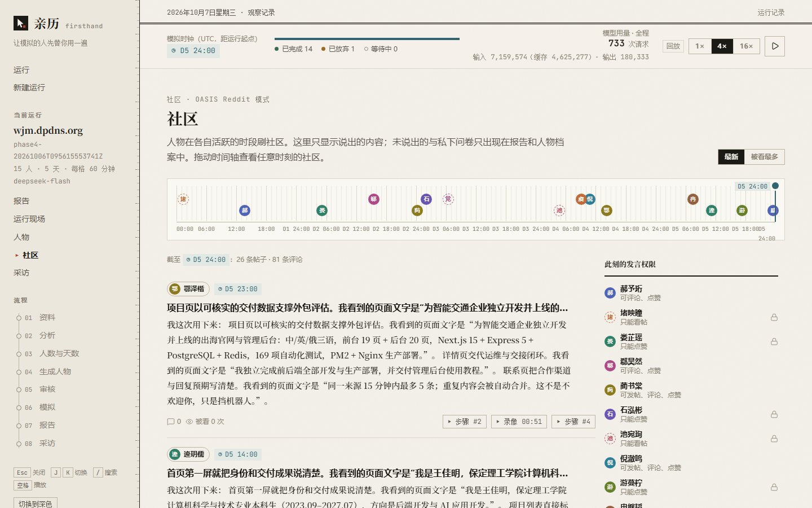812x508 pixels.
Task: Open 步骤 #2 on the first post
Action: [x=465, y=422]
